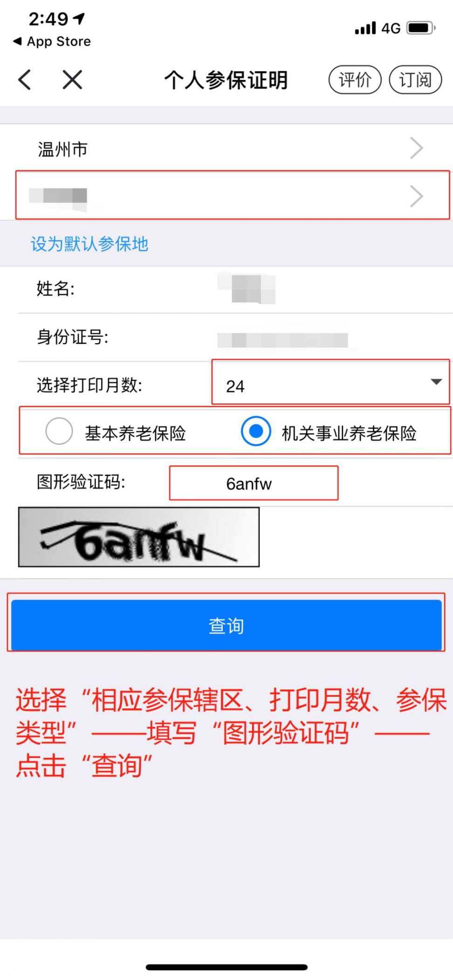Tap the blurred 姓名 name field

pyautogui.click(x=246, y=289)
